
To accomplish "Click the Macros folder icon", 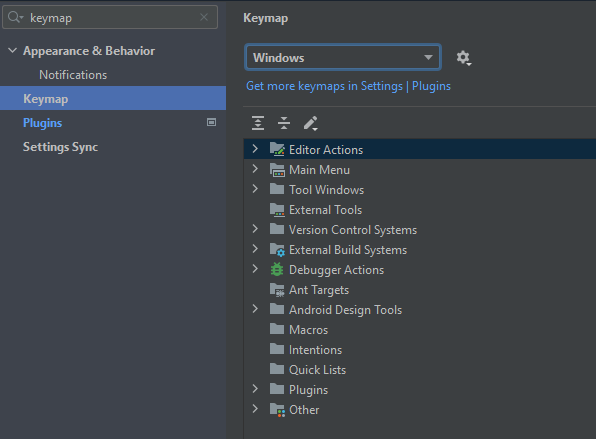I will pos(277,329).
